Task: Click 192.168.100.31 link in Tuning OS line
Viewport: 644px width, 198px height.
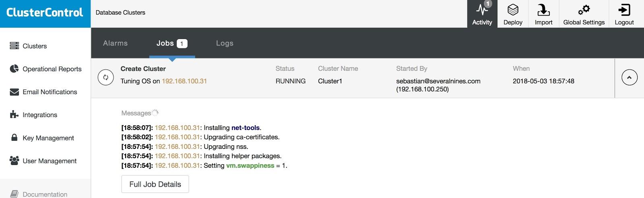Action: [184, 81]
